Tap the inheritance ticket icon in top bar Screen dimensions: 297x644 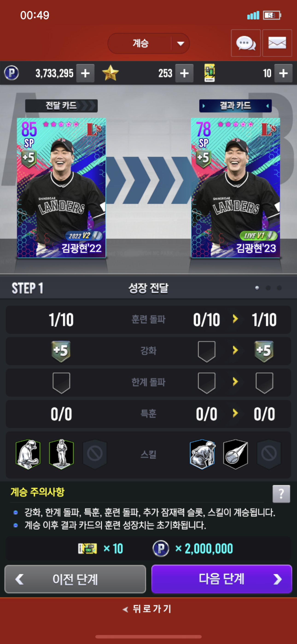click(x=210, y=73)
